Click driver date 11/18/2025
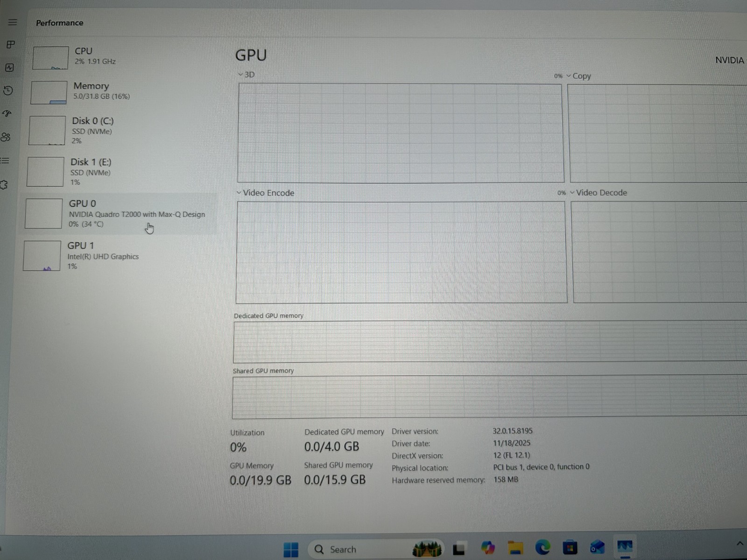The width and height of the screenshot is (747, 560). [x=512, y=443]
